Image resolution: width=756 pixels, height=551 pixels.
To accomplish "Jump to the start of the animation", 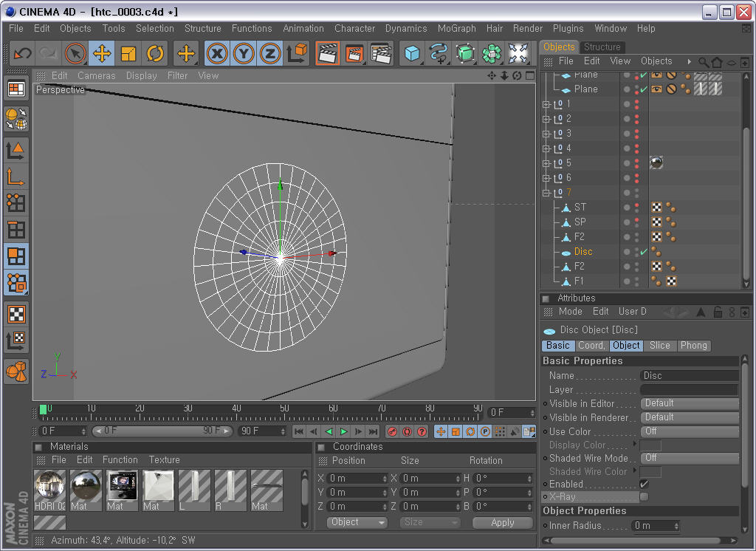I will pos(299,431).
